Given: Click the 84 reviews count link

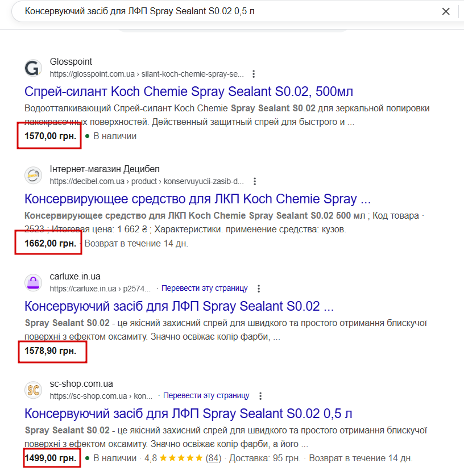Looking at the screenshot, I should (213, 458).
